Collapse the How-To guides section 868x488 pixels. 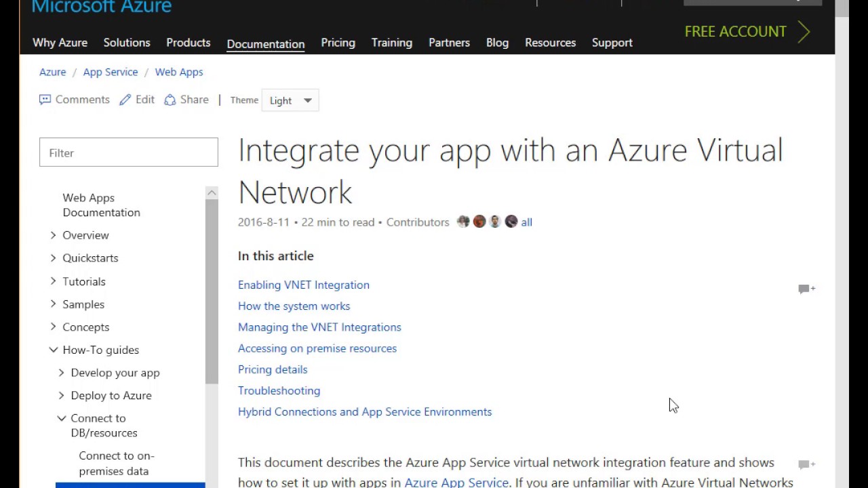(54, 350)
